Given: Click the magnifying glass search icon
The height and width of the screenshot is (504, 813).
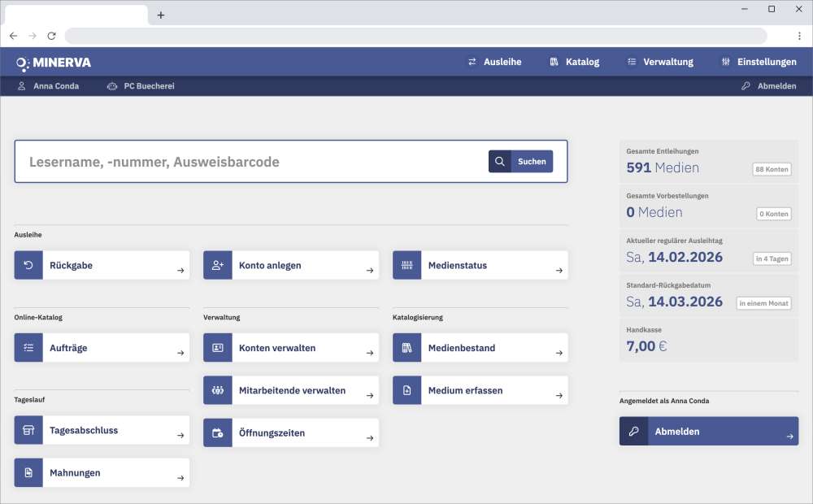Looking at the screenshot, I should click(x=500, y=162).
